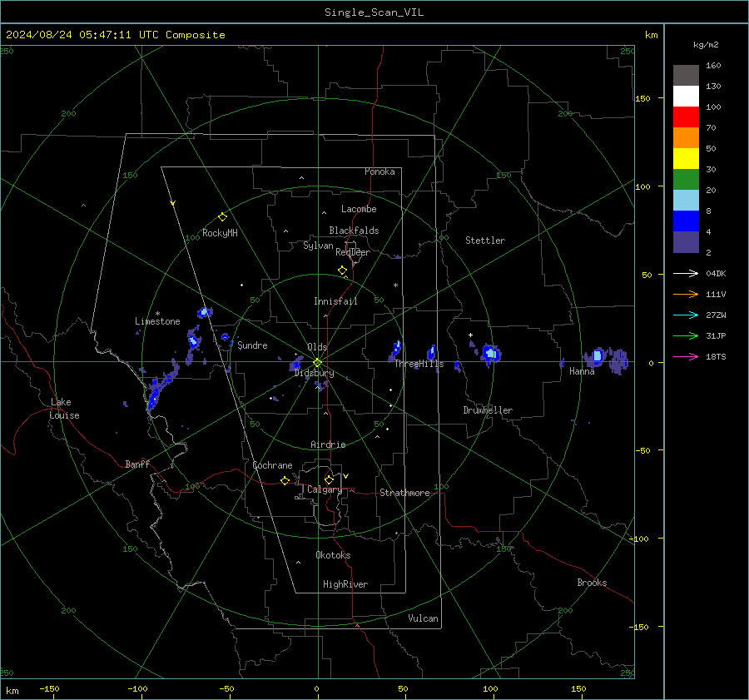The height and width of the screenshot is (700, 749).
Task: Click the white arrow for 04DK in the legend
Action: [686, 273]
